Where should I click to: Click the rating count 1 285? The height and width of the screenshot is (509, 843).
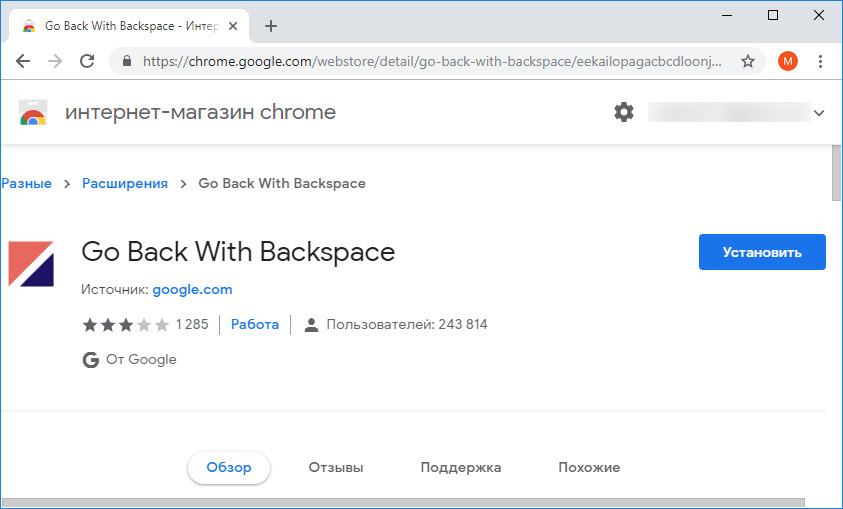pyautogui.click(x=192, y=325)
